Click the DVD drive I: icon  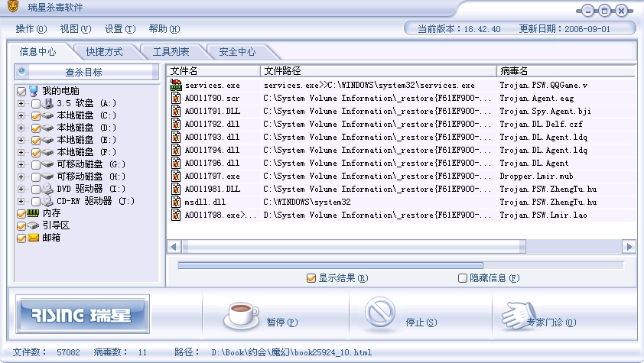coord(47,189)
